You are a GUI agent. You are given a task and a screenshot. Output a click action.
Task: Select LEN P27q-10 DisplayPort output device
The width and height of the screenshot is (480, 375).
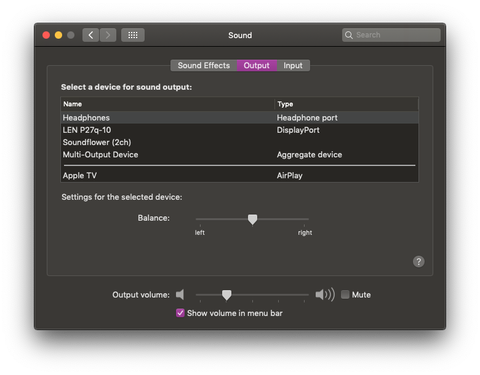click(x=239, y=130)
